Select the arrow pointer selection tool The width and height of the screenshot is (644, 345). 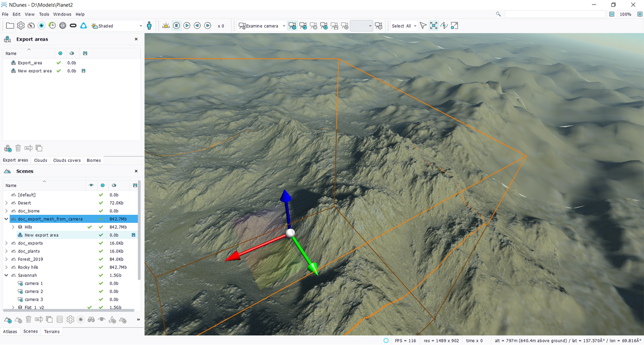tap(423, 26)
